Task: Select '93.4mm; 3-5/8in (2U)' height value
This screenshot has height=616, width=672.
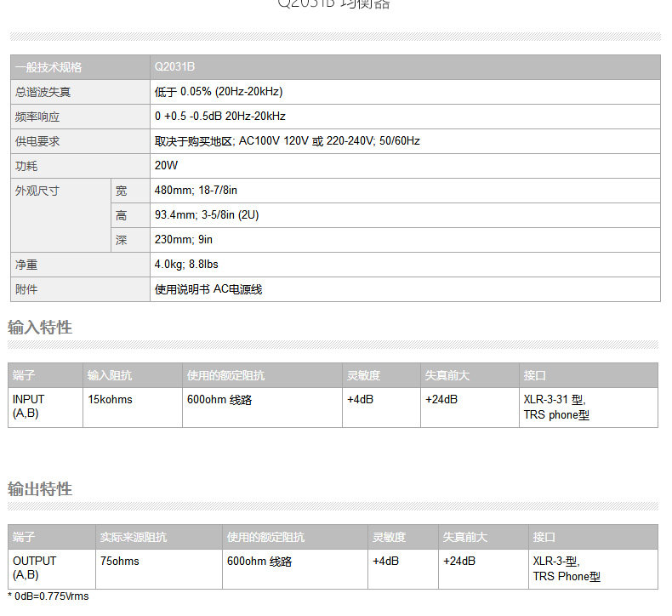Action: point(207,214)
